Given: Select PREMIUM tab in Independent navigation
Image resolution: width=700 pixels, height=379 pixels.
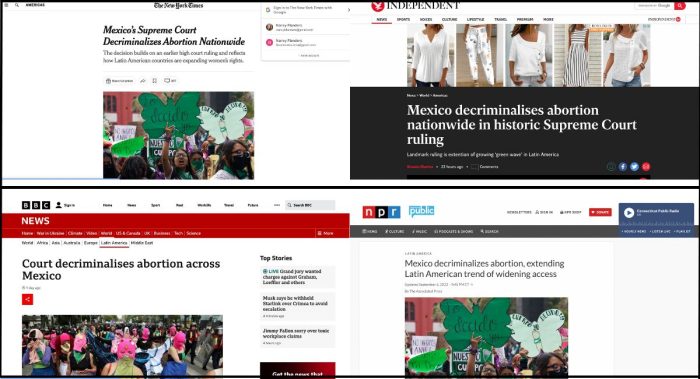Looking at the screenshot, I should pyautogui.click(x=525, y=20).
